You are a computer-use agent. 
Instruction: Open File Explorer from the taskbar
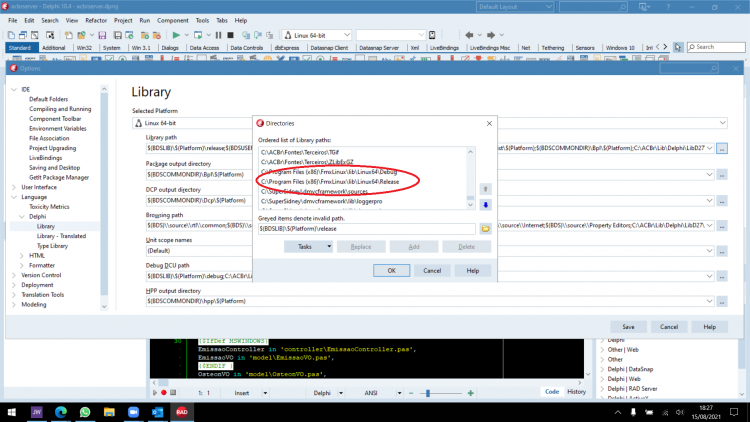tap(109, 412)
